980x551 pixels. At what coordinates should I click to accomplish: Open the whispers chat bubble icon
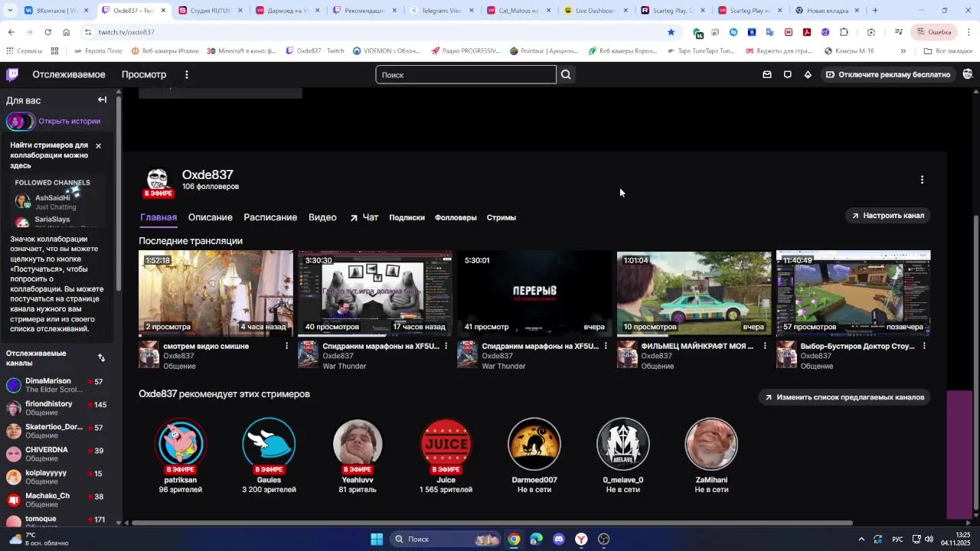[787, 74]
